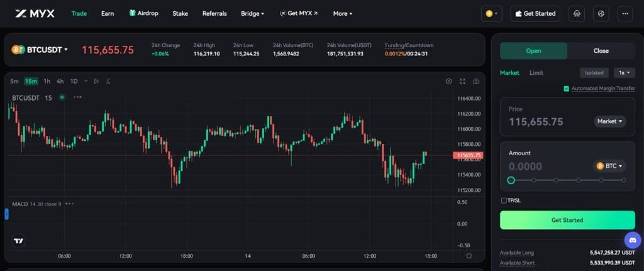Open the Earn menu item

(108, 13)
